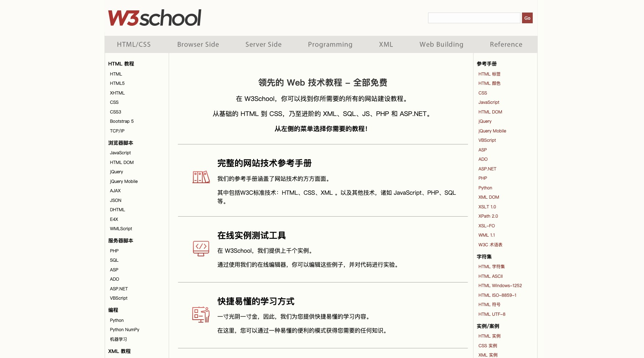Open the W3C 术语表 reference
The height and width of the screenshot is (358, 644).
(490, 245)
